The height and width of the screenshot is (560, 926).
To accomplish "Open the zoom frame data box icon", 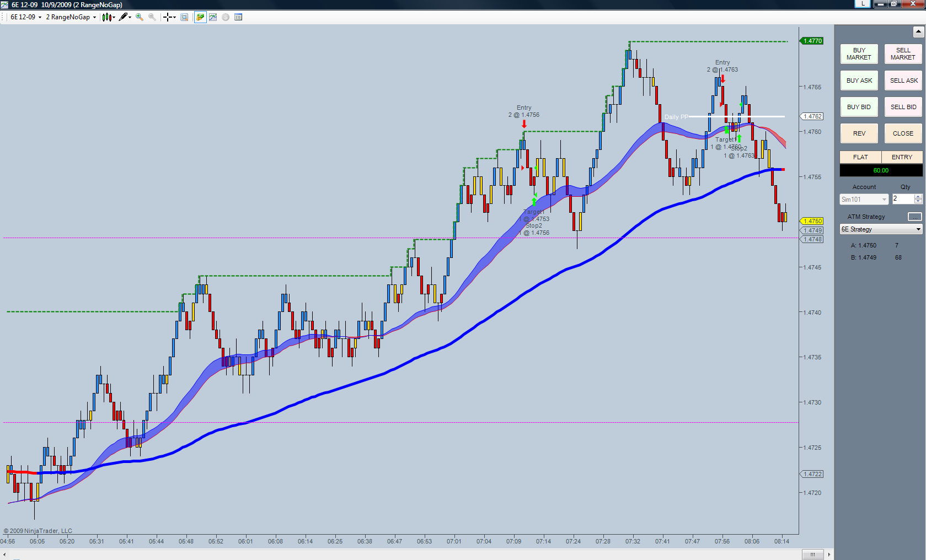I will coord(184,17).
